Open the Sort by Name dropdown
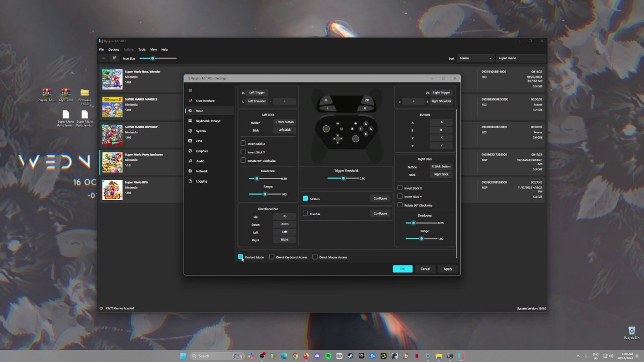 point(475,58)
